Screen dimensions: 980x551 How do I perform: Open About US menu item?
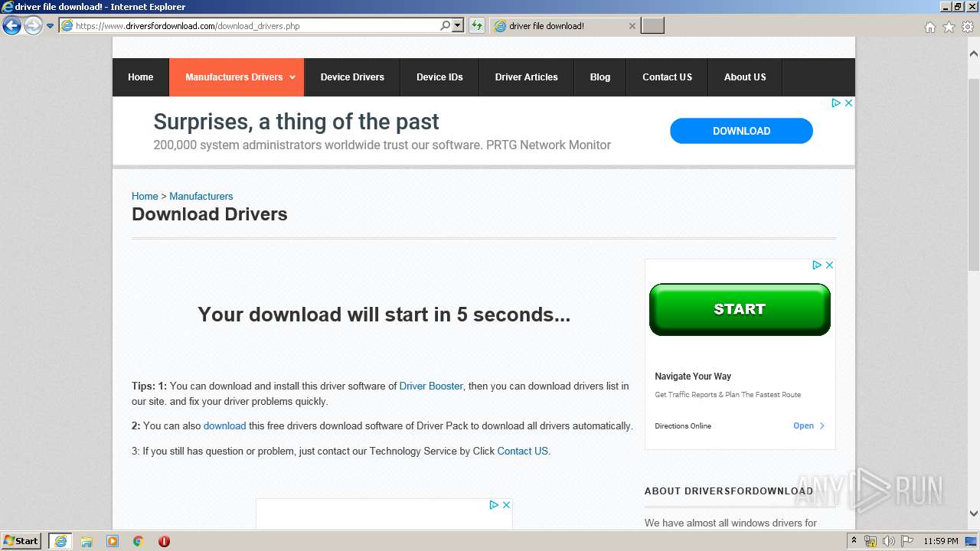(745, 77)
